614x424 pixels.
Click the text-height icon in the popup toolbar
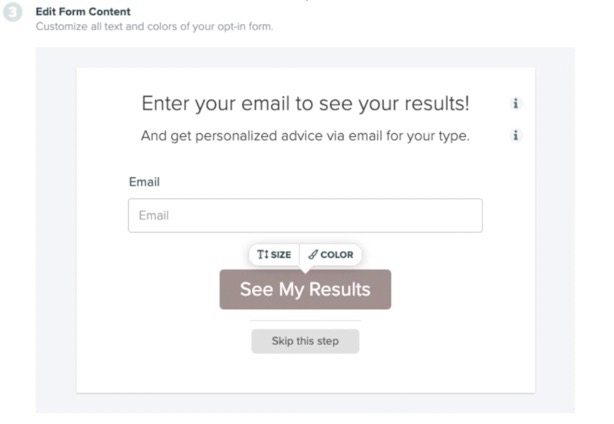(263, 254)
